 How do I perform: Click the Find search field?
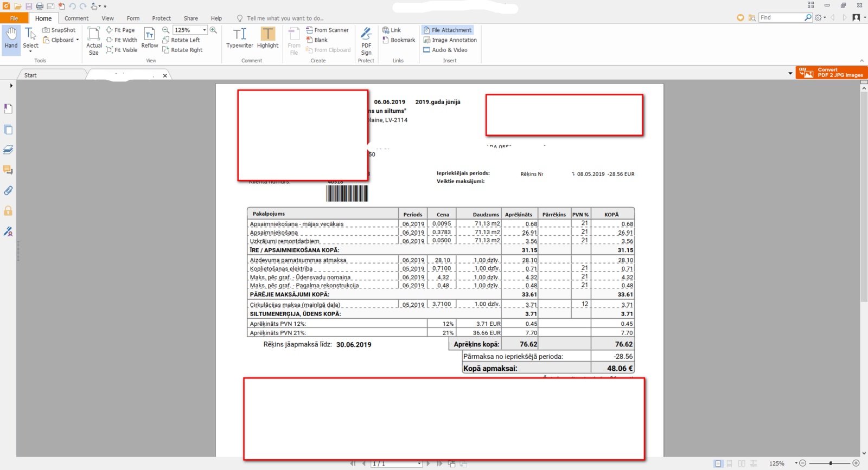(780, 18)
